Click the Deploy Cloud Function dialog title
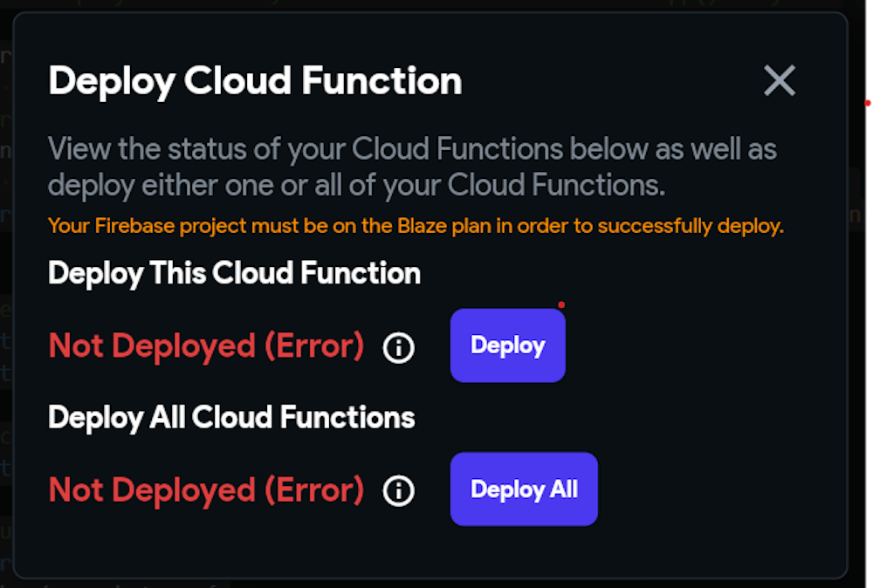This screenshot has width=873, height=588. pos(255,81)
